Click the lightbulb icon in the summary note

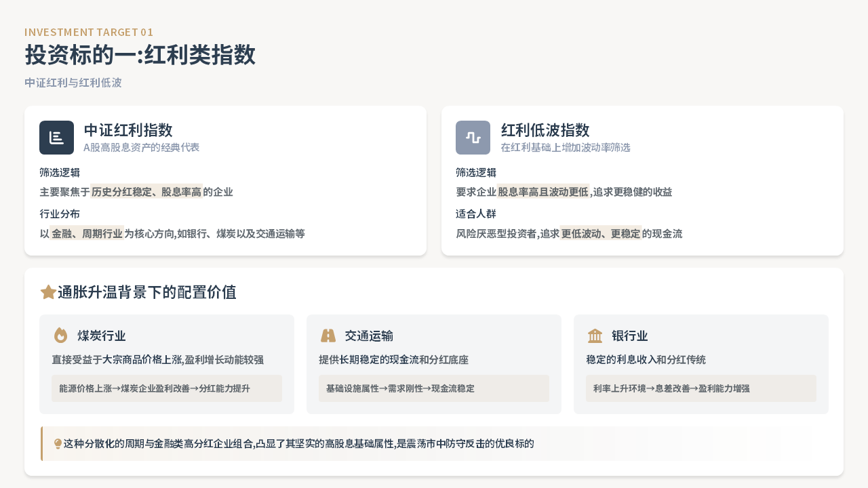[58, 444]
